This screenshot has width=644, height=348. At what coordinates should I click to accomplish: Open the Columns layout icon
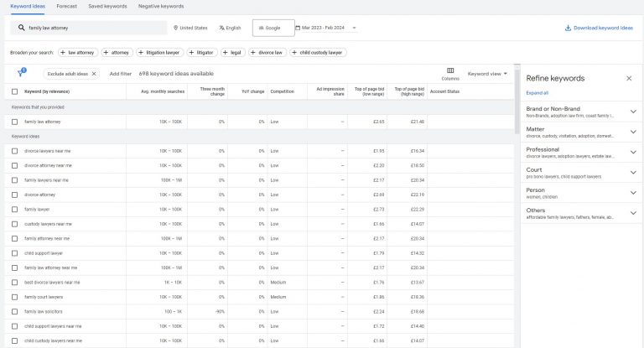(x=450, y=70)
